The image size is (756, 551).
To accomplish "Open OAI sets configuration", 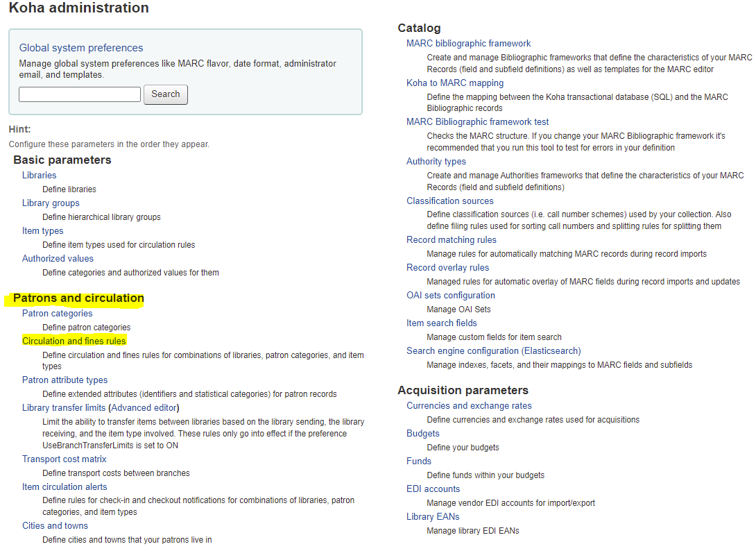I will [450, 296].
